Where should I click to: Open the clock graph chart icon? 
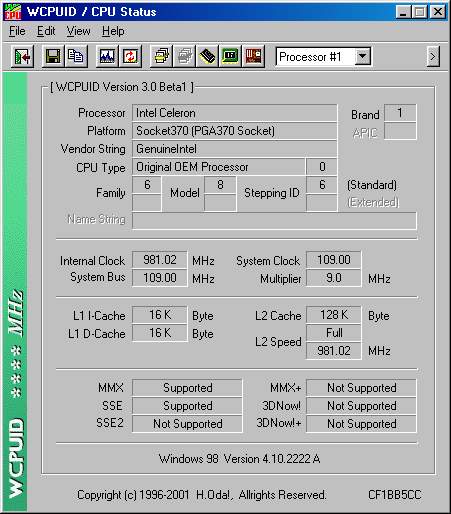pos(107,56)
